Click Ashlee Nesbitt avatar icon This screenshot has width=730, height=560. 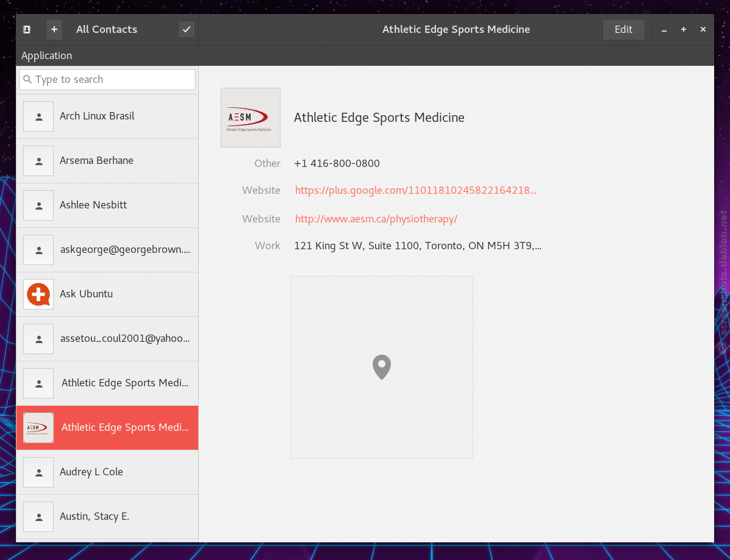pyautogui.click(x=38, y=205)
